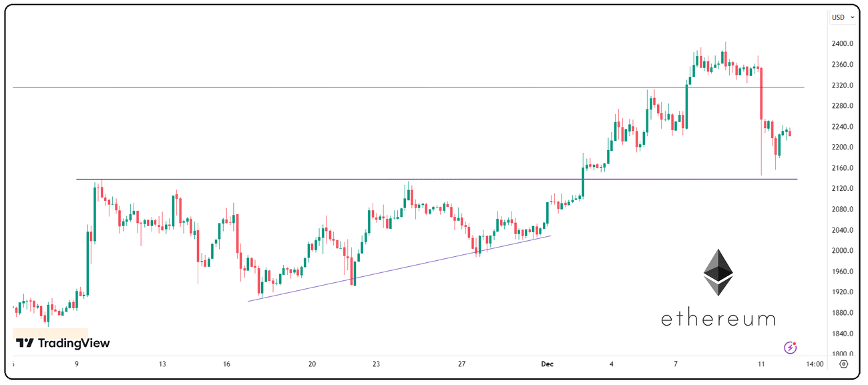868x385 pixels.
Task: Click the 2200.00 price axis label
Action: point(843,147)
